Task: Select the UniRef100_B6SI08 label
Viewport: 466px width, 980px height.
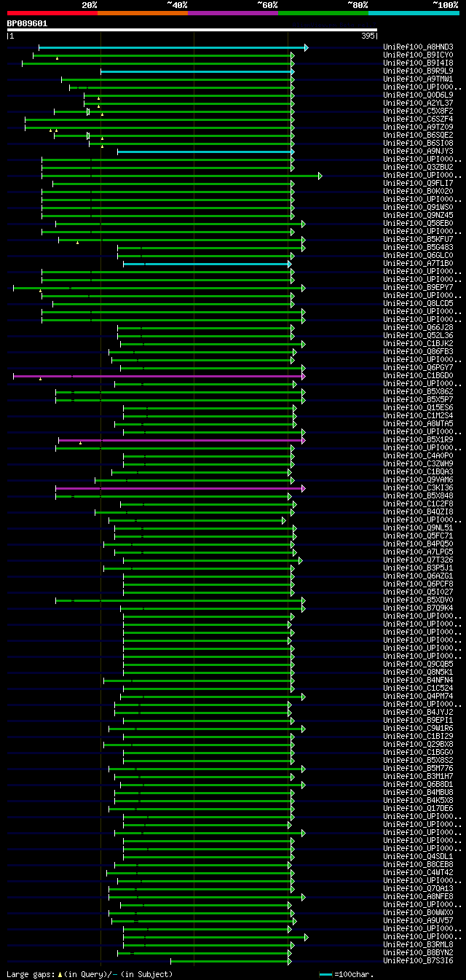Action: click(x=418, y=144)
